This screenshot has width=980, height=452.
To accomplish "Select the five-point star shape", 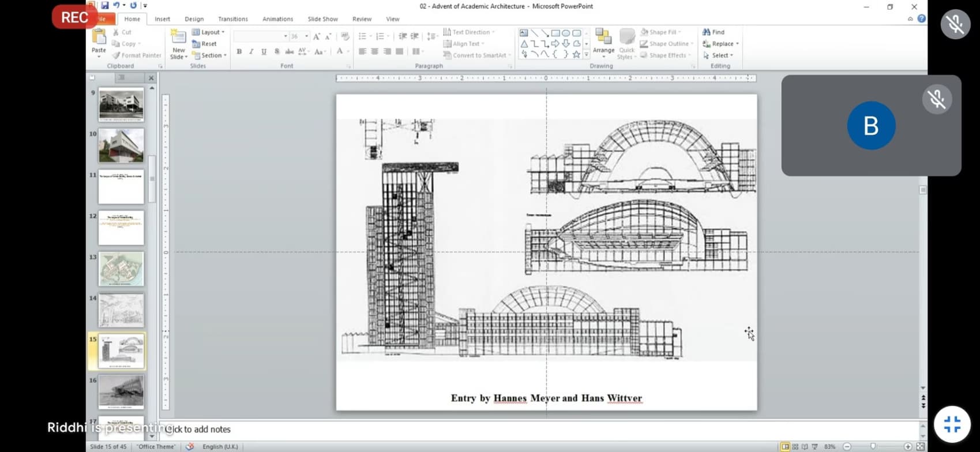I will tap(576, 54).
